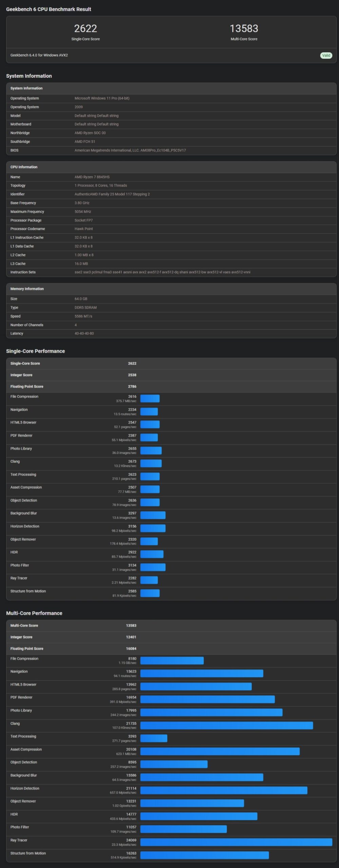Select the single-core Clang score 2673
The height and width of the screenshot is (868, 339).
(132, 461)
